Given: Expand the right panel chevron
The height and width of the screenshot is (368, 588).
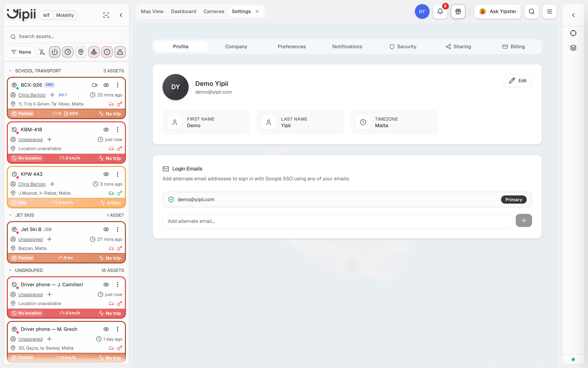Looking at the screenshot, I should pyautogui.click(x=573, y=15).
